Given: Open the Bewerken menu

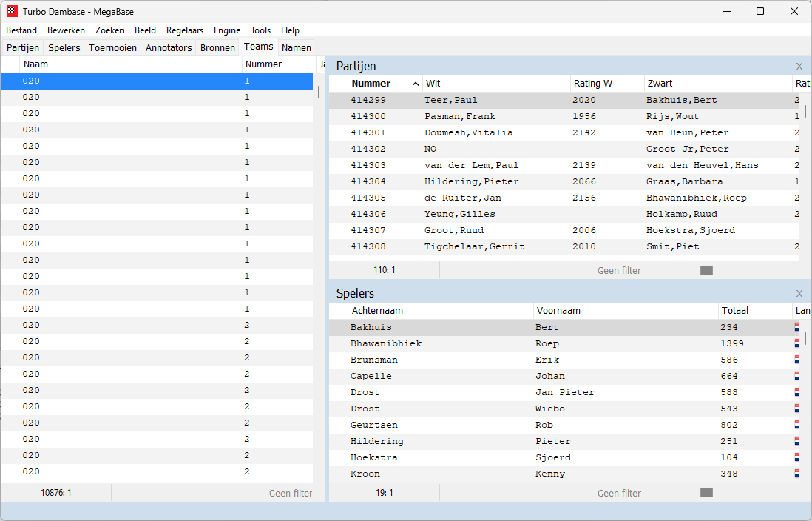Looking at the screenshot, I should [66, 30].
